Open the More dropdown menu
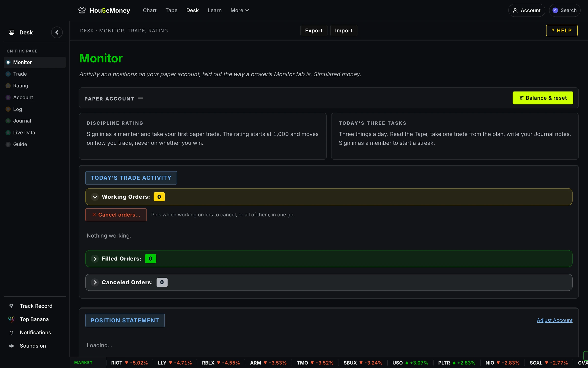 pos(240,10)
